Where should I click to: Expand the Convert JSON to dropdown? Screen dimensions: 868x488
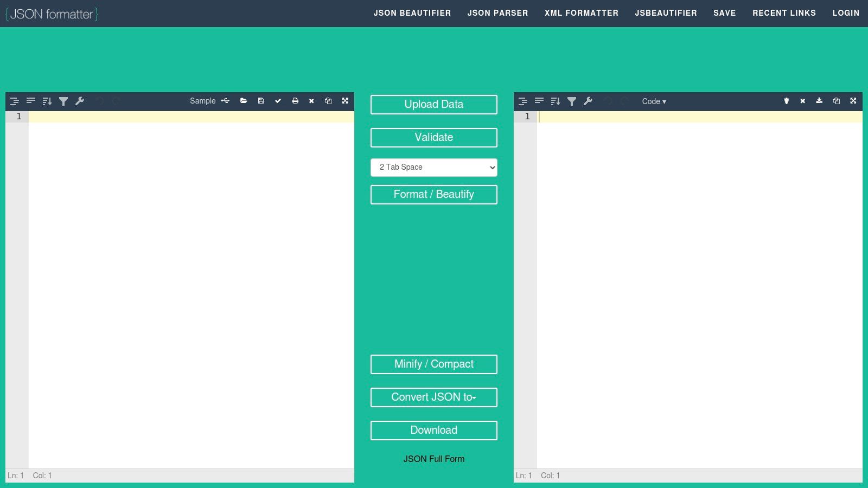point(433,397)
